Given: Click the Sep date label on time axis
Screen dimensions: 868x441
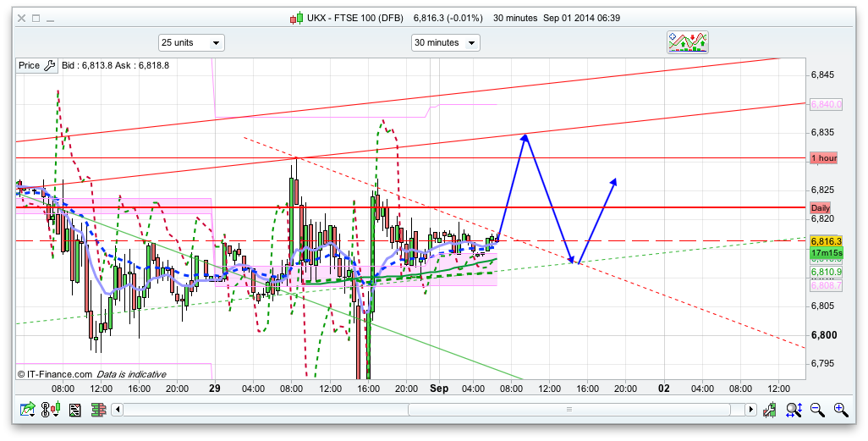Looking at the screenshot, I should tap(439, 389).
